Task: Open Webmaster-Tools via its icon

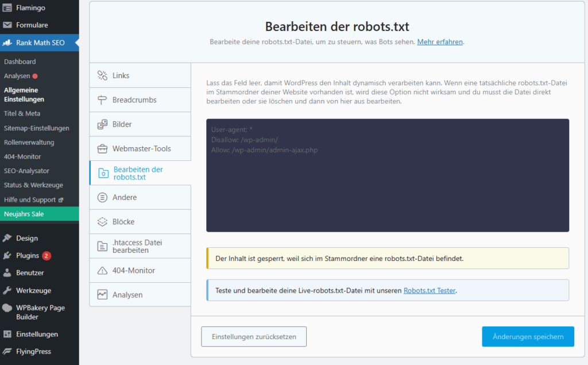Action: [103, 148]
